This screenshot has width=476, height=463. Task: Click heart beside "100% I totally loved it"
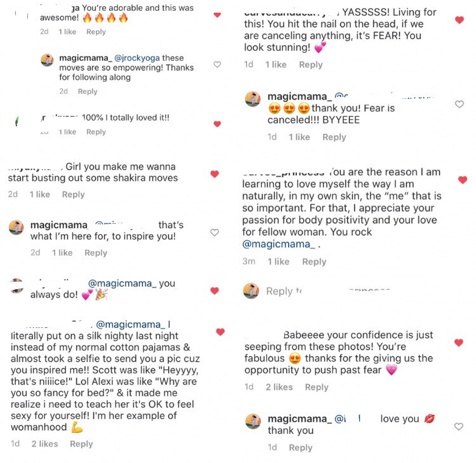pyautogui.click(x=217, y=124)
